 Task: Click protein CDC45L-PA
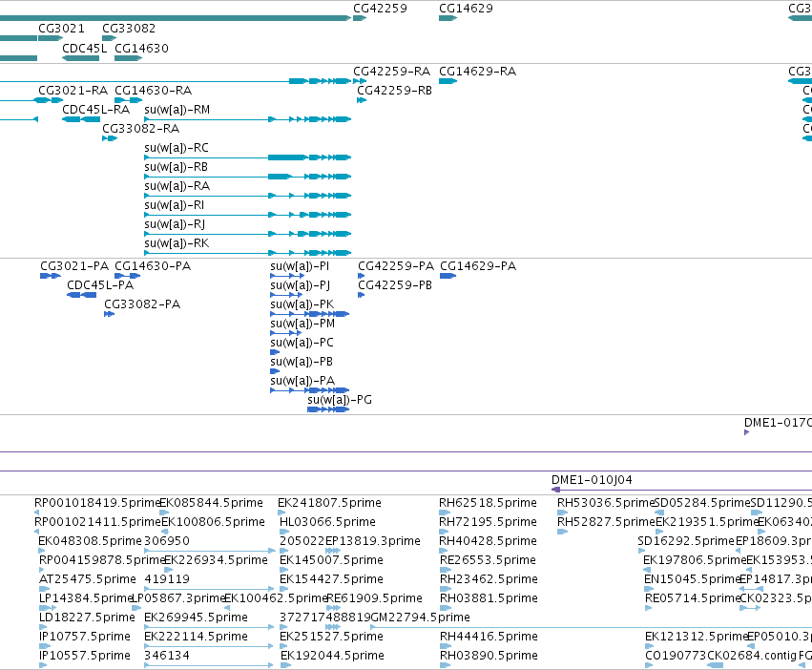(100, 285)
